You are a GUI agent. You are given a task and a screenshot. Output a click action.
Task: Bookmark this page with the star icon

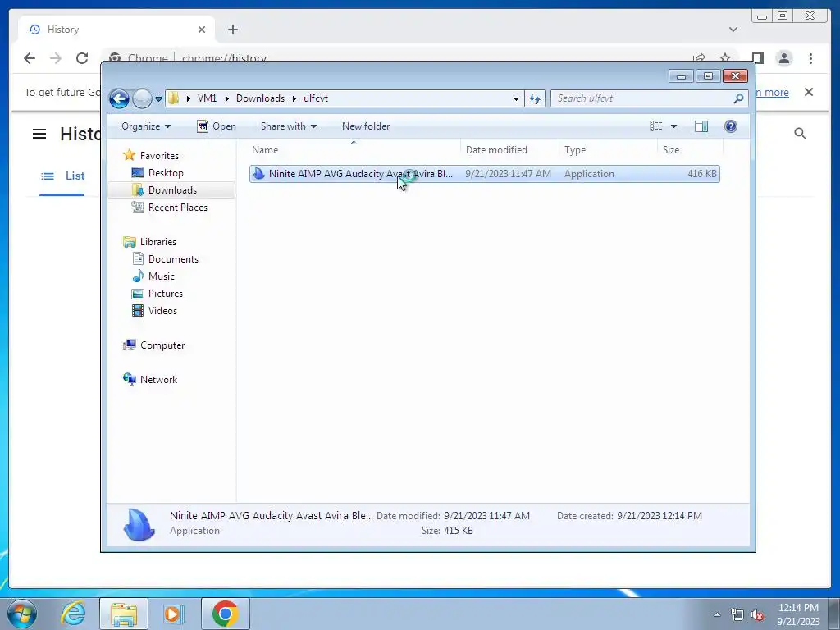pos(725,58)
